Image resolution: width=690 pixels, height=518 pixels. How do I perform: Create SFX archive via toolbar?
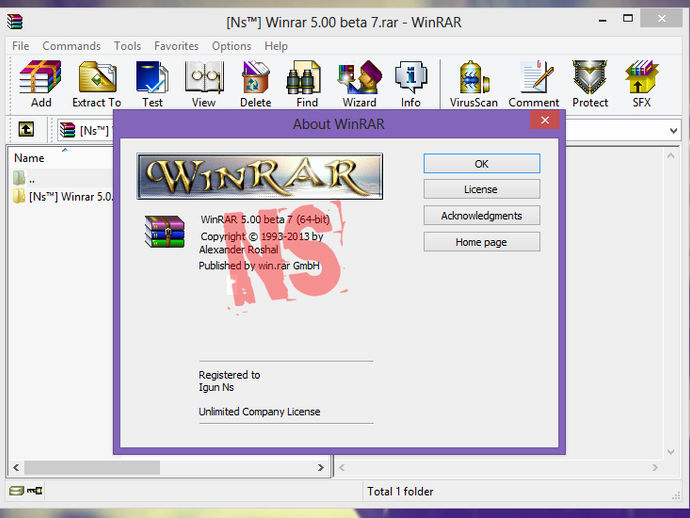coord(642,84)
